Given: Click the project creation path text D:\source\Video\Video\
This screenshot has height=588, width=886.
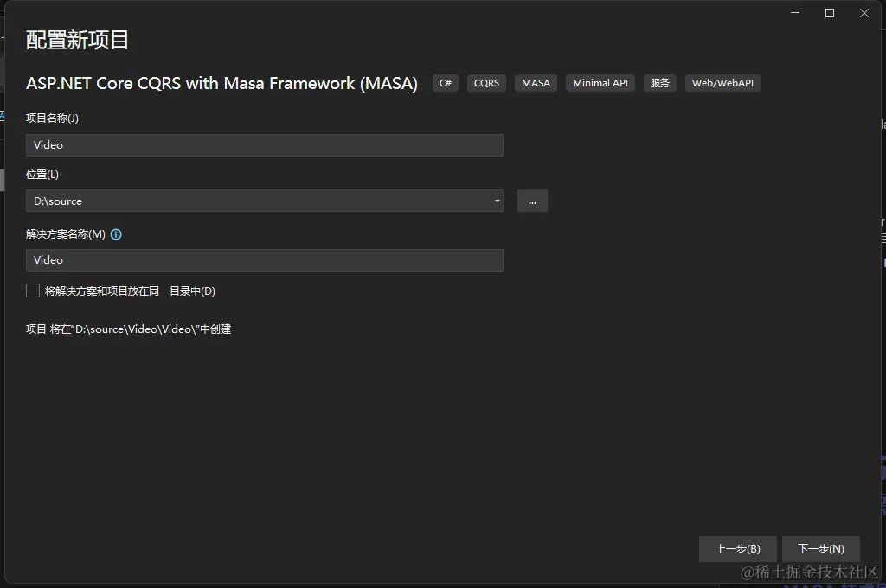Looking at the screenshot, I should 136,329.
